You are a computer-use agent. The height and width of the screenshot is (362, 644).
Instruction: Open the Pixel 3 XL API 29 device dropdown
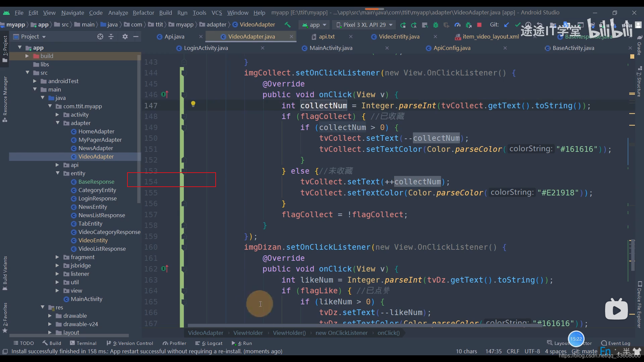(x=364, y=25)
